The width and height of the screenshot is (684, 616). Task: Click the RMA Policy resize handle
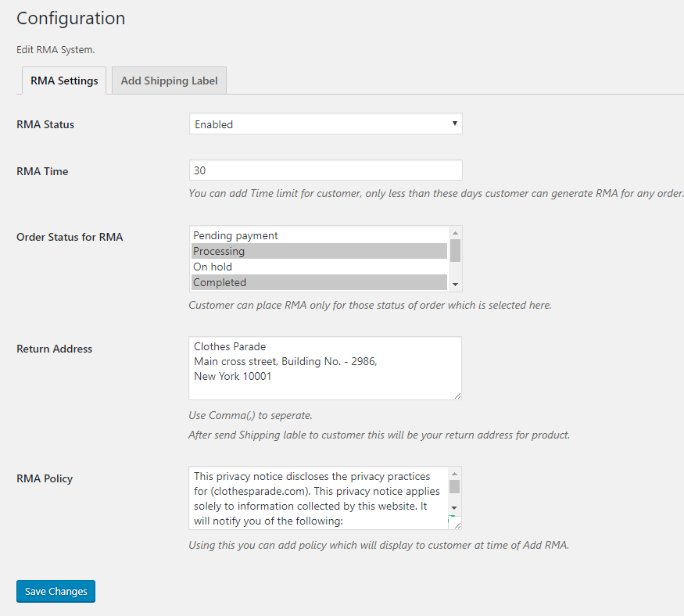coord(457,525)
